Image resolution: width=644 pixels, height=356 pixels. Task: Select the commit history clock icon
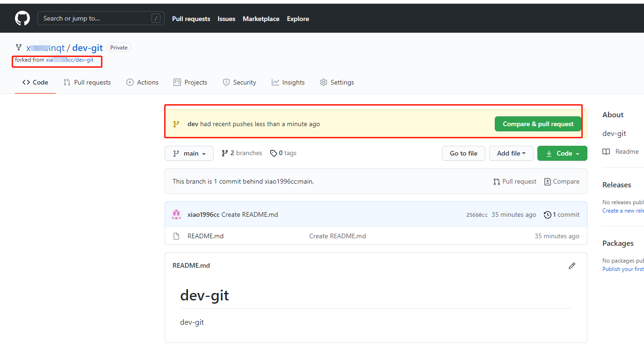[547, 214]
